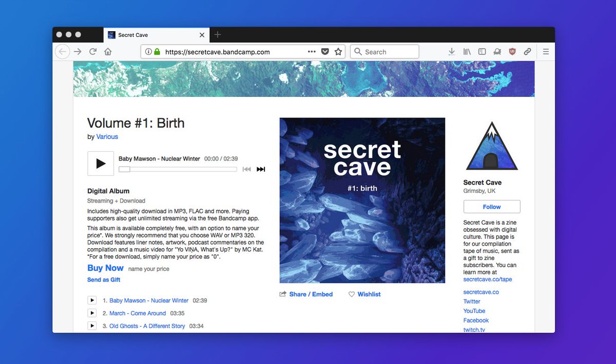This screenshot has width=616, height=364.
Task: Open the downloads arrow icon
Action: coord(452,52)
